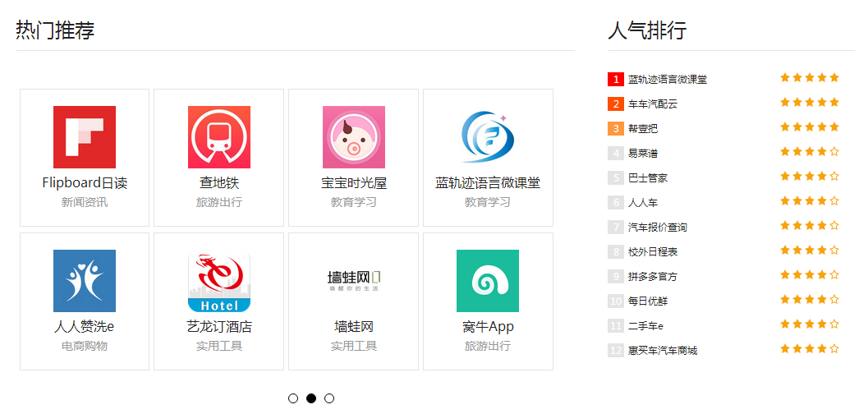Click the star rating for 拼多多官方
Screen dimensions: 868x414
810,275
